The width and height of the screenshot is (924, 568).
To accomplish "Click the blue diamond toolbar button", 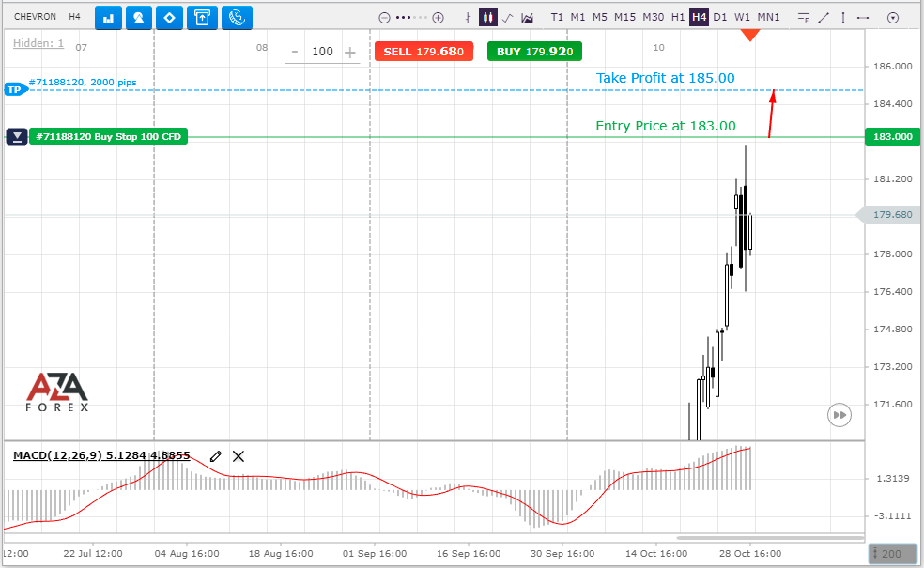I will [170, 18].
